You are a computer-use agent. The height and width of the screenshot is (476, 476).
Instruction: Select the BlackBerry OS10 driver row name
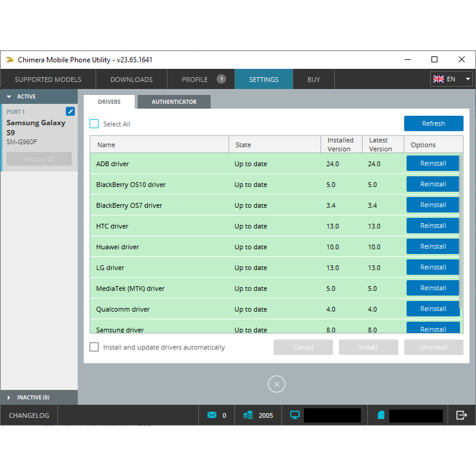click(x=131, y=185)
